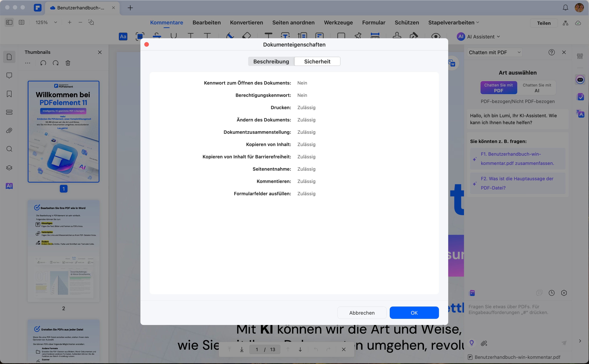Open the Schützen ribbon tab
The width and height of the screenshot is (589, 364).
407,23
